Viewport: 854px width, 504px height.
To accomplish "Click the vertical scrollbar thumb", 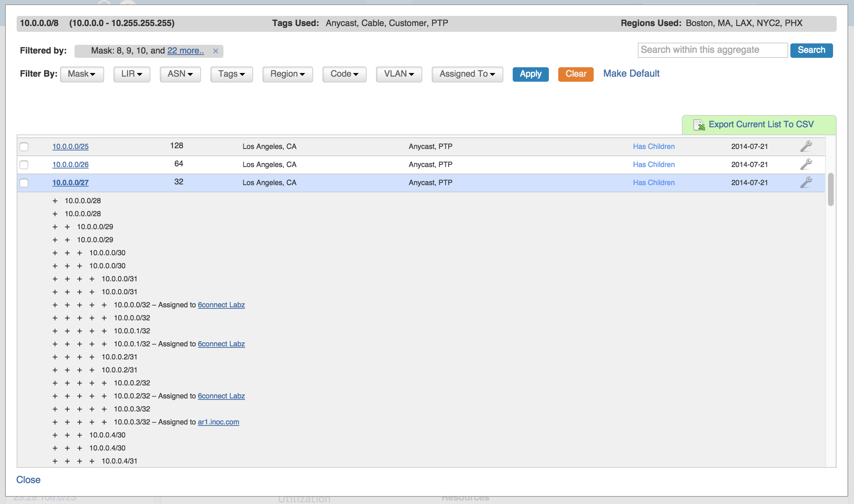I will 830,189.
